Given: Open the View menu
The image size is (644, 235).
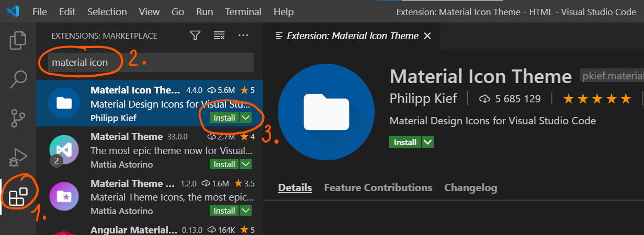Looking at the screenshot, I should (x=150, y=11).
